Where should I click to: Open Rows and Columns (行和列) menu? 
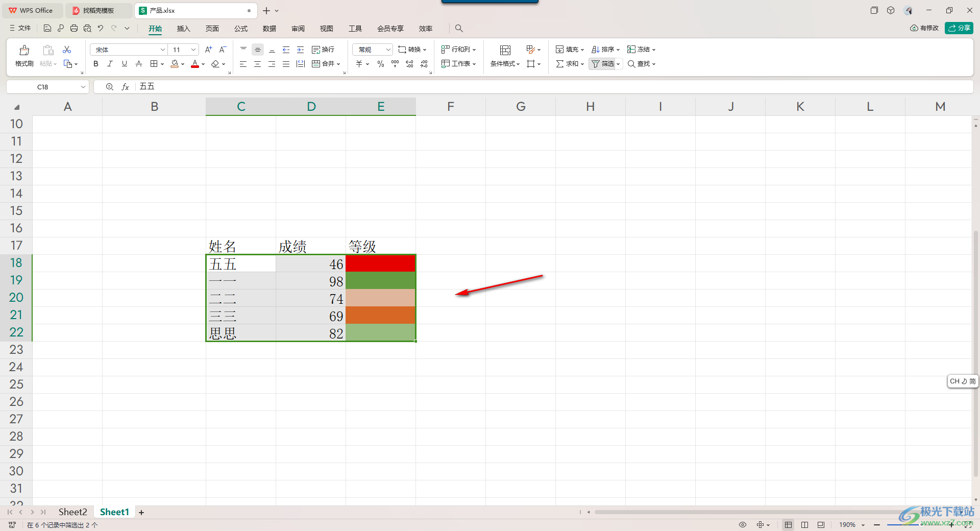(458, 50)
